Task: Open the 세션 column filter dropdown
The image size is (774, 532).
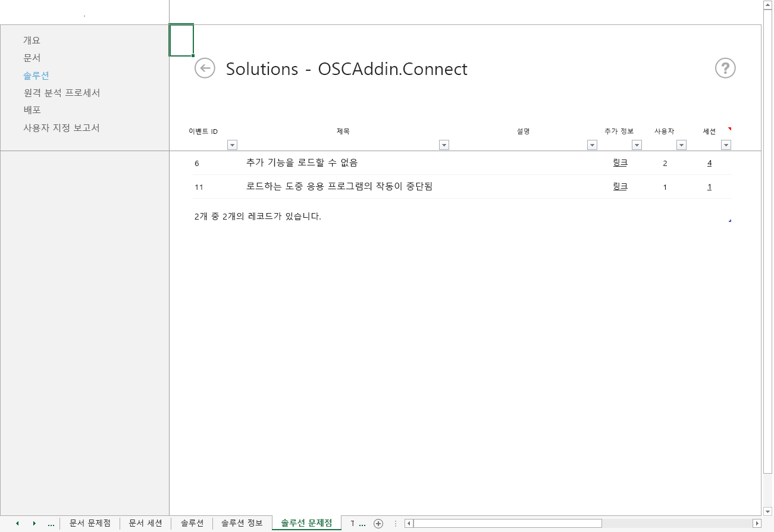Action: 726,145
